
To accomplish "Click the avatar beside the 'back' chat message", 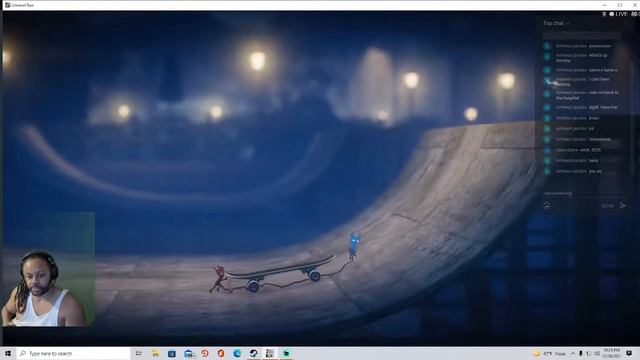I will tap(547, 161).
